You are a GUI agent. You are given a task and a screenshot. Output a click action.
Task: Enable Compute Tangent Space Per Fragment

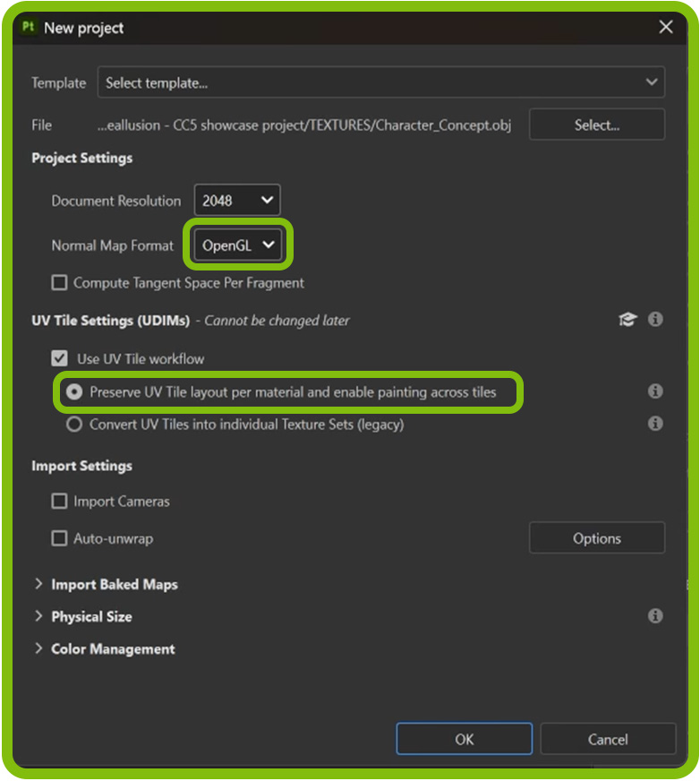pos(60,283)
